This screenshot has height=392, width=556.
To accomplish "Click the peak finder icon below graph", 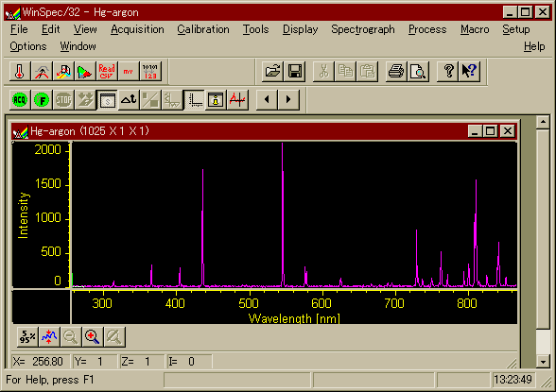I will (49, 336).
